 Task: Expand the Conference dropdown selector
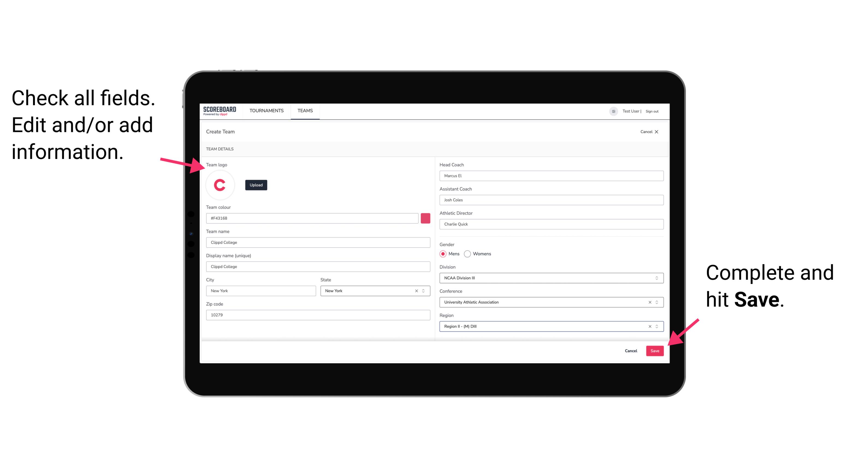click(657, 302)
